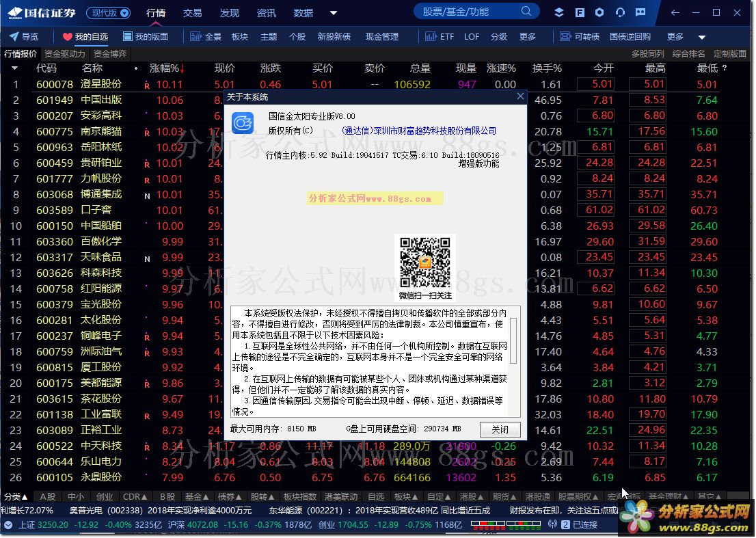Open the chat message icon in title bar
The width and height of the screenshot is (756, 538).
[640, 12]
